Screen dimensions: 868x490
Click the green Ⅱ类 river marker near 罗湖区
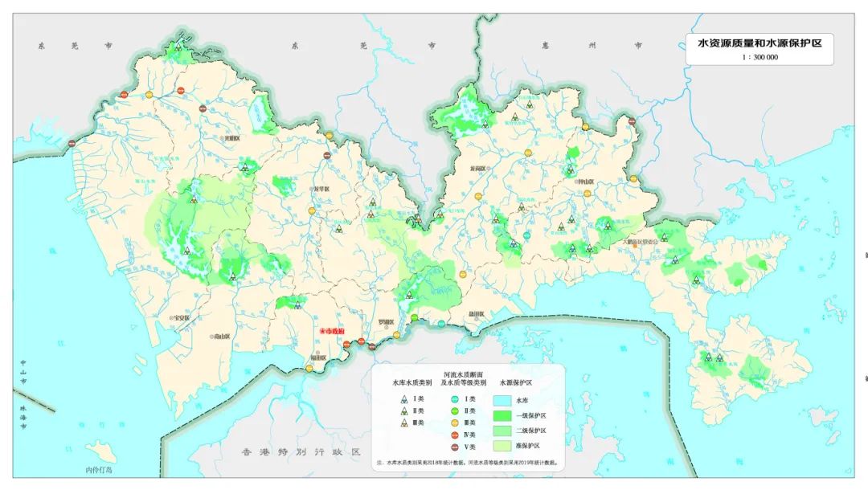tap(414, 317)
